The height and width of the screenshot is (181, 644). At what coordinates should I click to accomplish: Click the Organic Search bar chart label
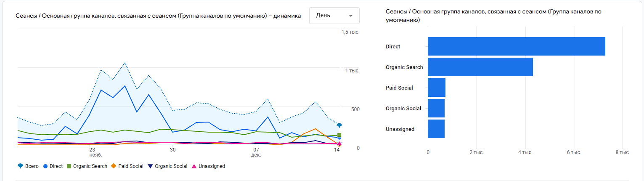coord(404,67)
